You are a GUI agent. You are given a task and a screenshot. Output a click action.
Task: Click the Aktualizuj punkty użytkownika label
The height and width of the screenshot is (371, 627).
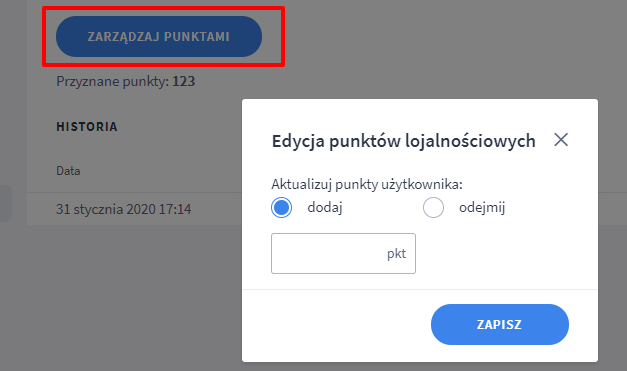(367, 184)
